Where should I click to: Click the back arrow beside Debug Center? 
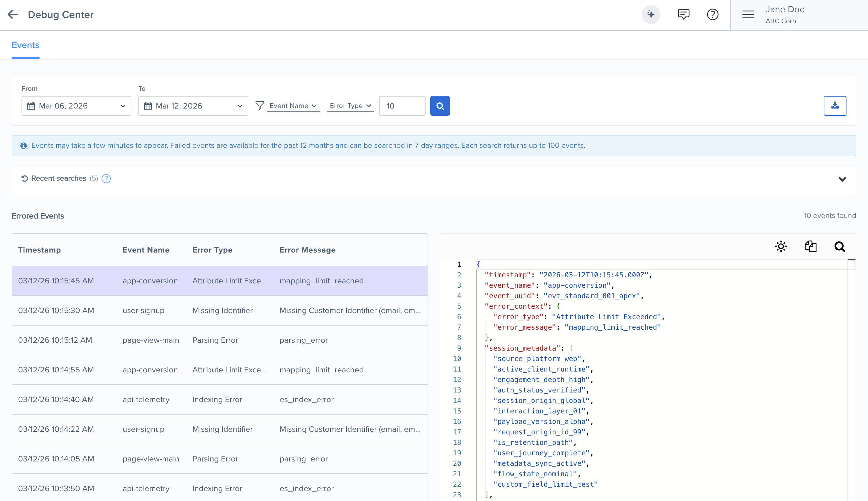coord(13,15)
